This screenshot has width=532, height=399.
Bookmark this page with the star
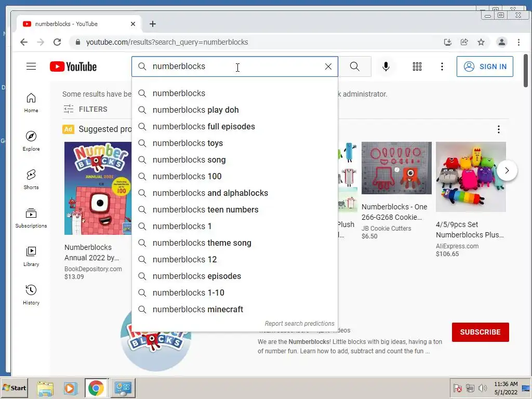(481, 42)
